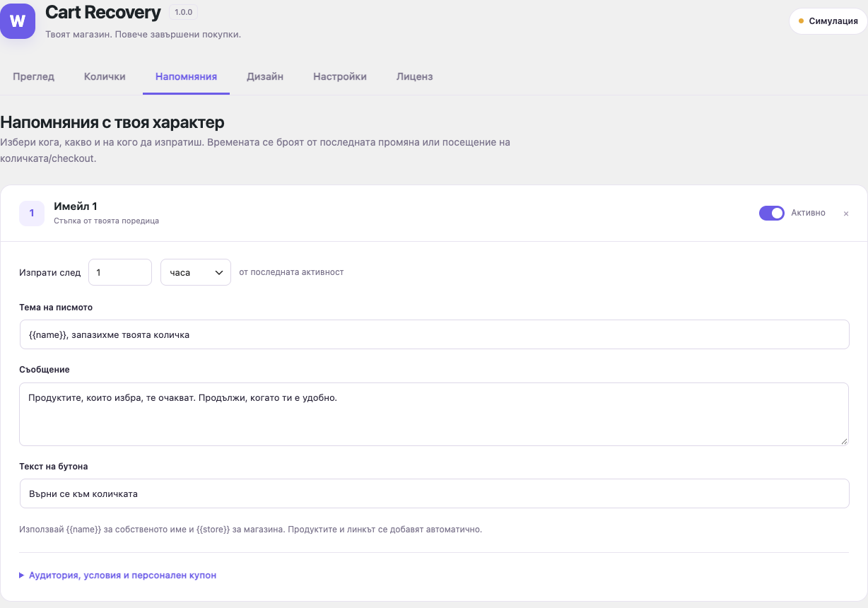Go to the Дизайн tab

(x=265, y=76)
